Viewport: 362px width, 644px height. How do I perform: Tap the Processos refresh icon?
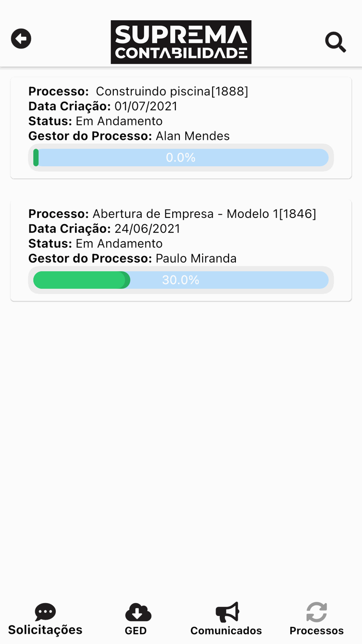[x=316, y=611]
